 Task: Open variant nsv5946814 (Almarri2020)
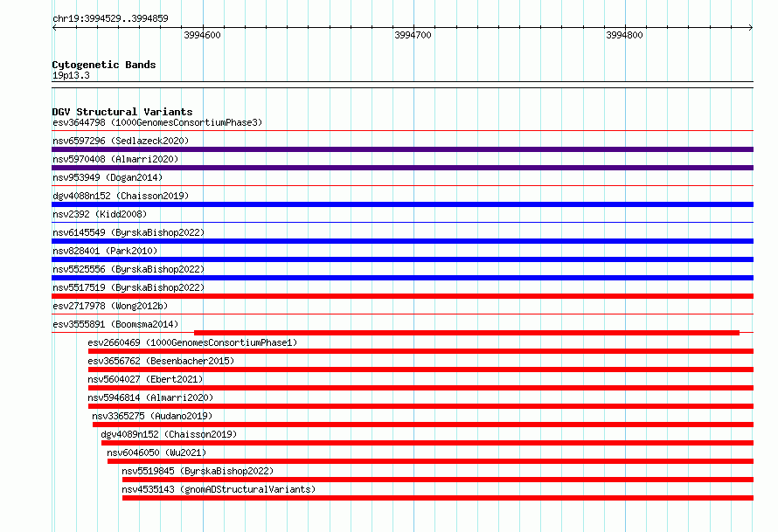click(150, 397)
